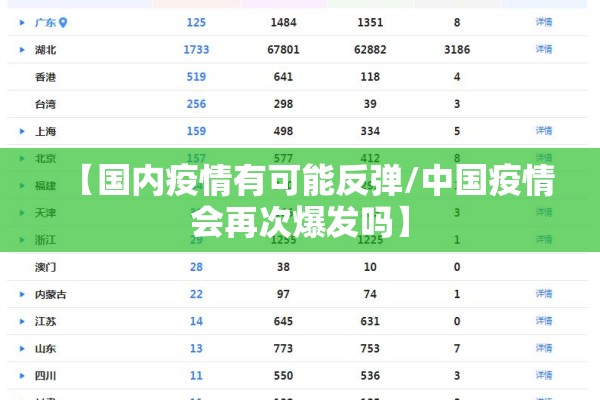The image size is (600, 400).
Task: Click blue value 256 in 台湾 row
Action: tap(196, 104)
